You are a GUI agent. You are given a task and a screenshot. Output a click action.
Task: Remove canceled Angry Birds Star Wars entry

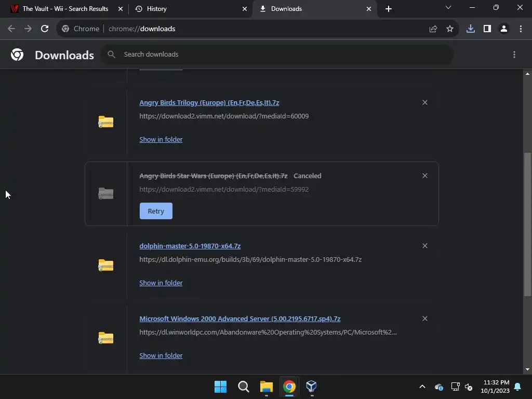coord(425,176)
